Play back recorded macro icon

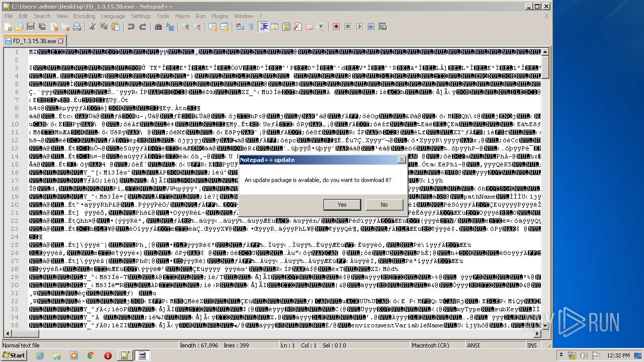[x=359, y=27]
